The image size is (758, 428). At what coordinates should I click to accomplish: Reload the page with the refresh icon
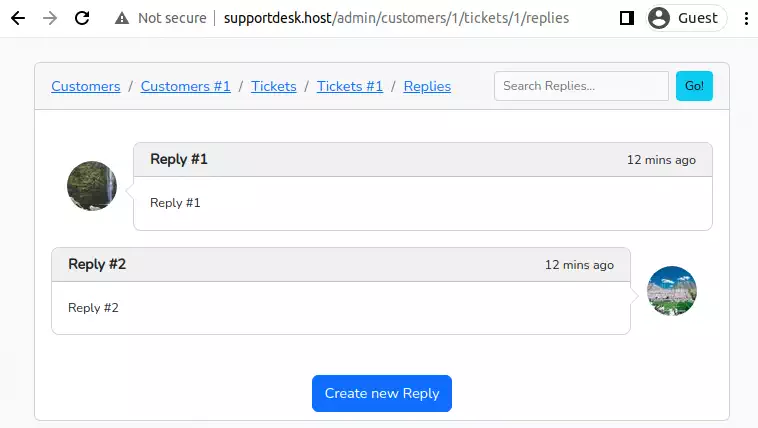[x=82, y=18]
